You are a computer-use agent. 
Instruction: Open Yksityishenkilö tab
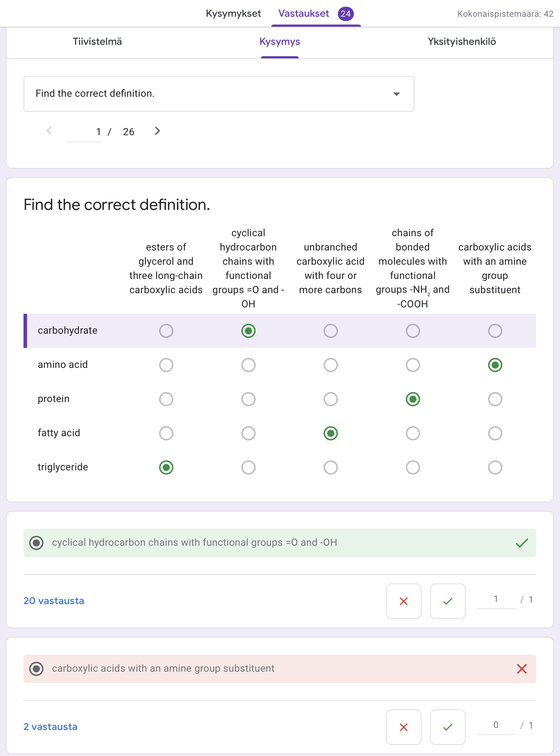(462, 42)
